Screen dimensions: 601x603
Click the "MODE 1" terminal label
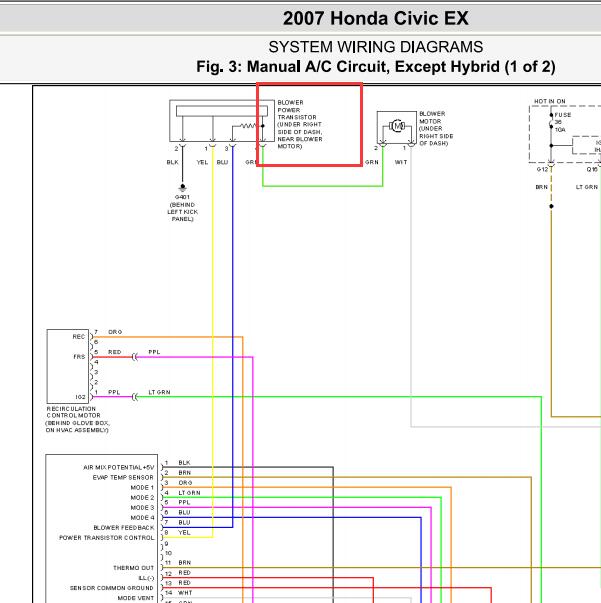tap(142, 487)
